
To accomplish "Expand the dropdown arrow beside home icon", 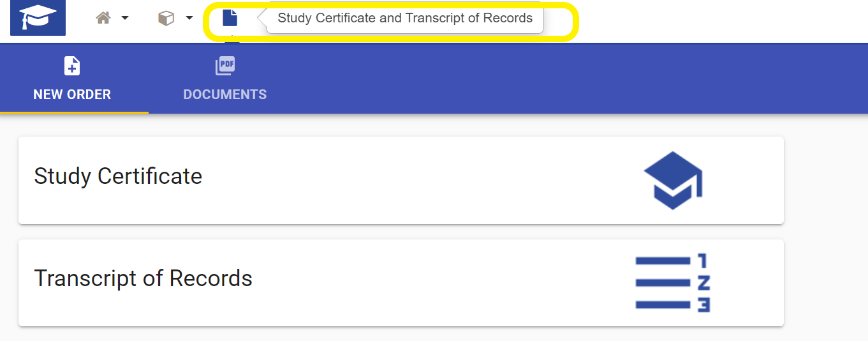I will [125, 18].
